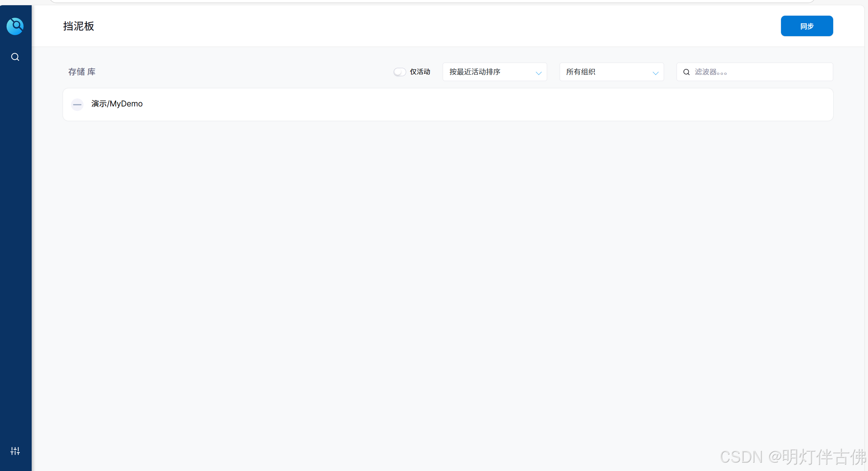Toggle the 仅活动 switch
Screen dimensions: 868x471
point(400,72)
